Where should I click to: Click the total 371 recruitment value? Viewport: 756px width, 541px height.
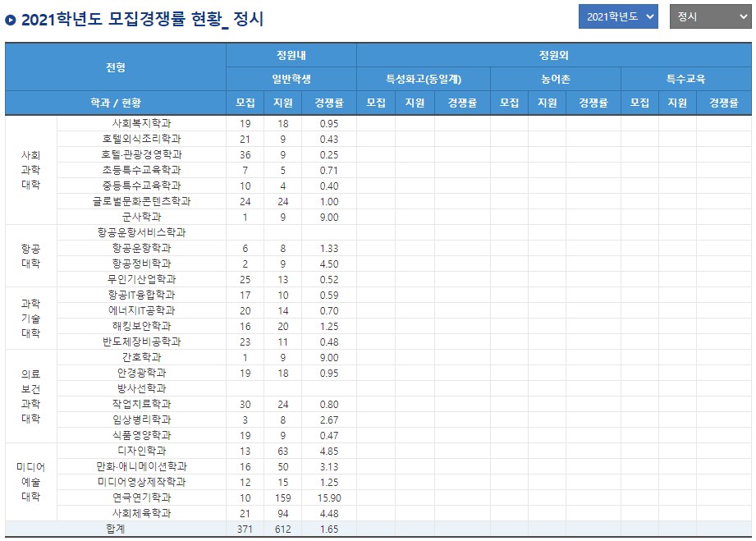coord(245,530)
